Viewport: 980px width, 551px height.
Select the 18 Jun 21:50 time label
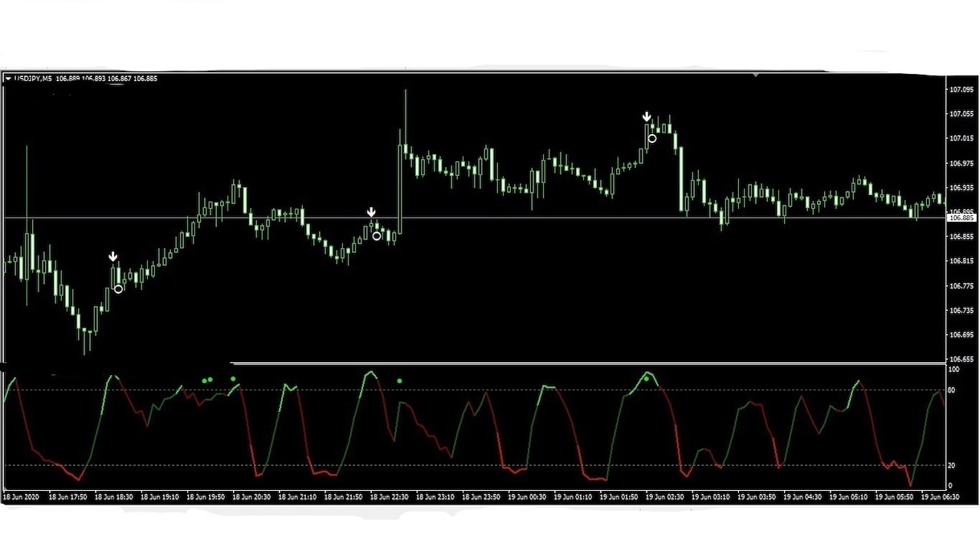pos(342,496)
